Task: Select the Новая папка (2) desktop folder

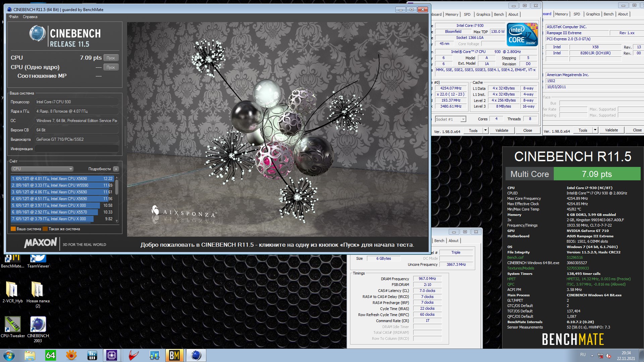Action: click(x=38, y=294)
